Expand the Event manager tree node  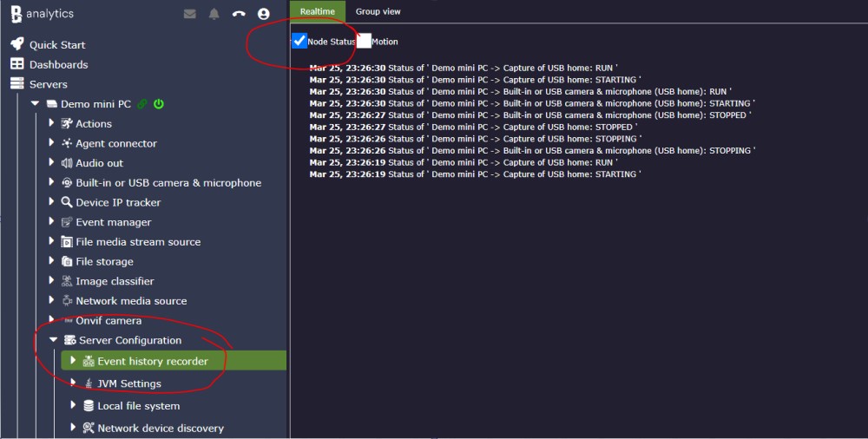pyautogui.click(x=52, y=222)
